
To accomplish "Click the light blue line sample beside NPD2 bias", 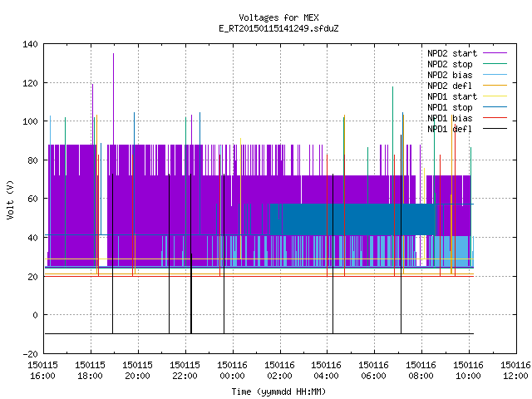I will (495, 74).
